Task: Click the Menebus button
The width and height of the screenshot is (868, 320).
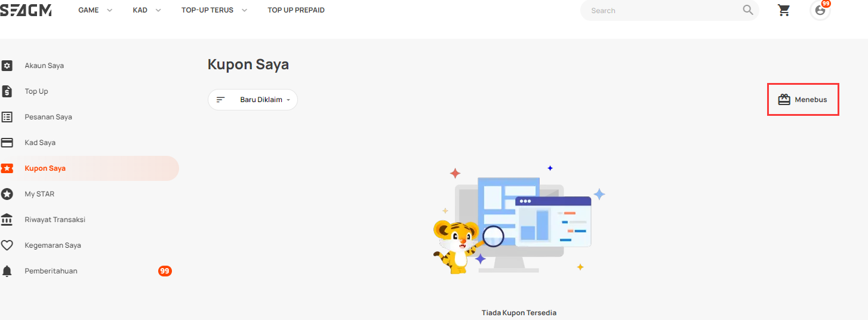Action: tap(803, 100)
